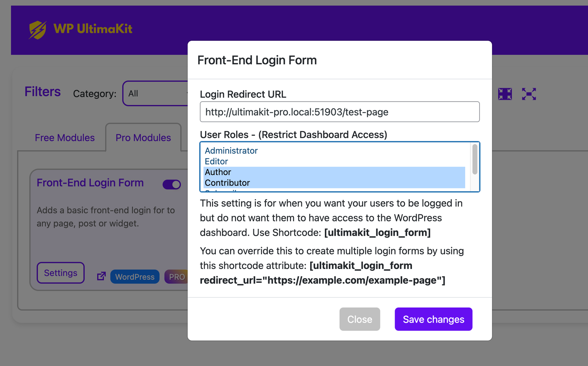The height and width of the screenshot is (366, 588).
Task: Switch to the Free Modules tab
Action: pyautogui.click(x=65, y=138)
